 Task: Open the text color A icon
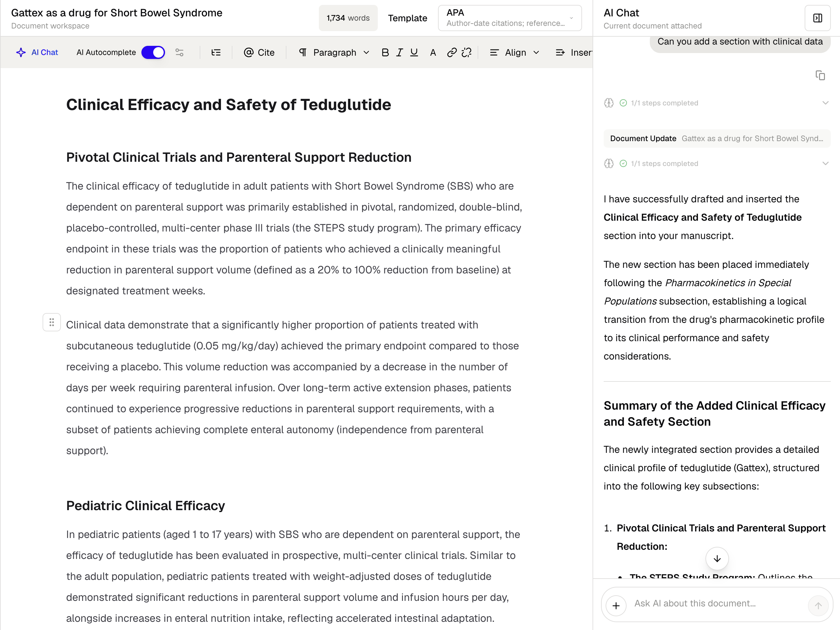click(433, 52)
